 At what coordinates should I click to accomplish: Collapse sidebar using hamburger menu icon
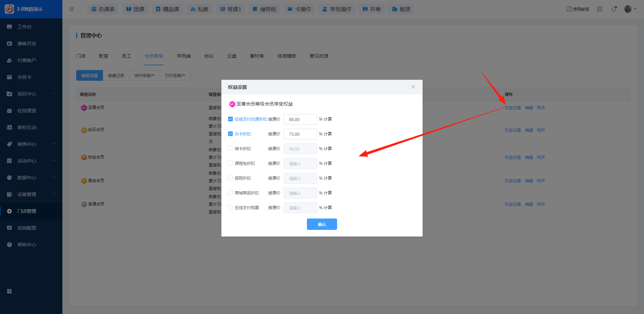(71, 9)
